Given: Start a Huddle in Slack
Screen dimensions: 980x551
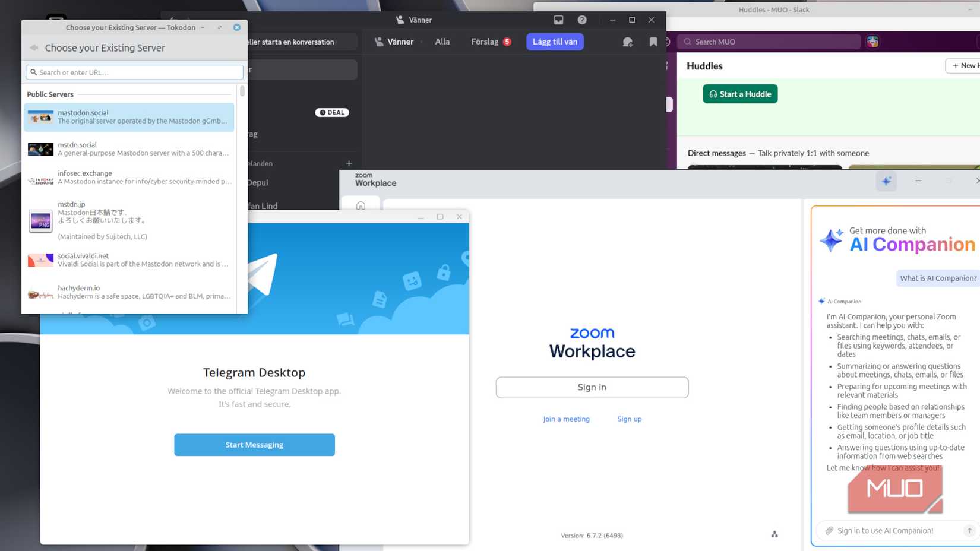Looking at the screenshot, I should click(740, 94).
